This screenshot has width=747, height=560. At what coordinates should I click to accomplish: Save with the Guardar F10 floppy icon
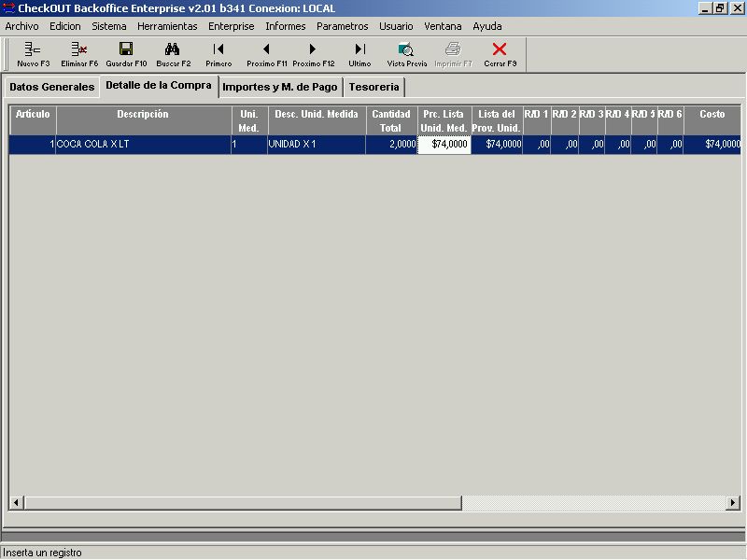point(126,55)
